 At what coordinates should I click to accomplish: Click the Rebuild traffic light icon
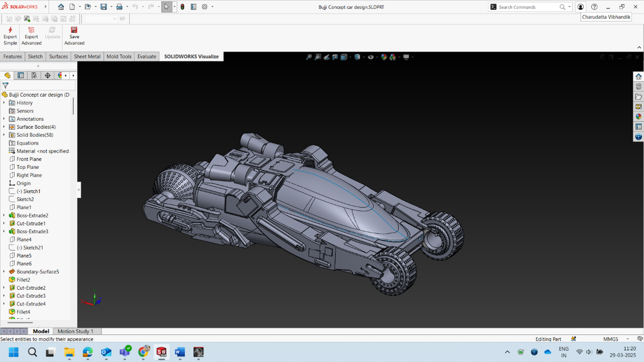tap(183, 7)
